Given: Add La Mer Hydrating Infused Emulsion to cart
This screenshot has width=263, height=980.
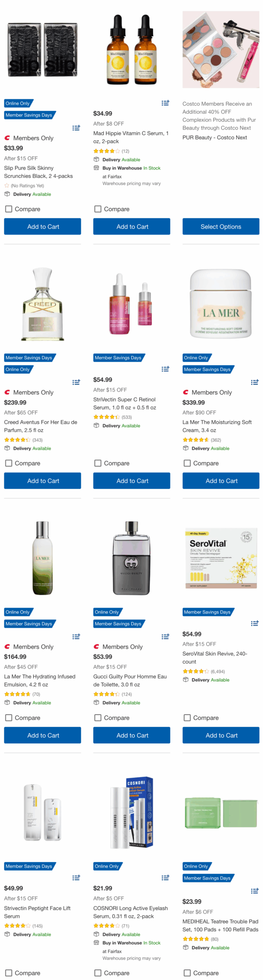Looking at the screenshot, I should point(42,735).
